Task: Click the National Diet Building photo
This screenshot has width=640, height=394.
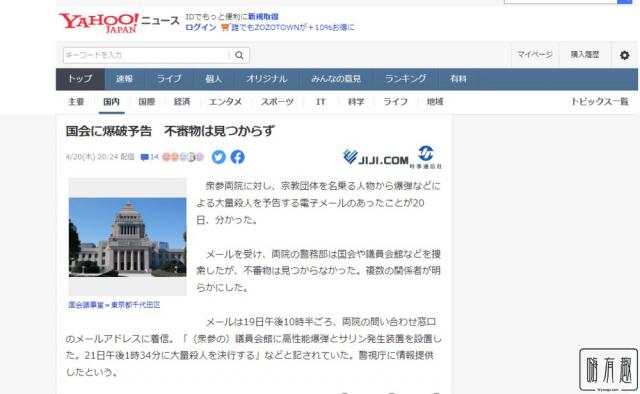Action: coord(127,237)
